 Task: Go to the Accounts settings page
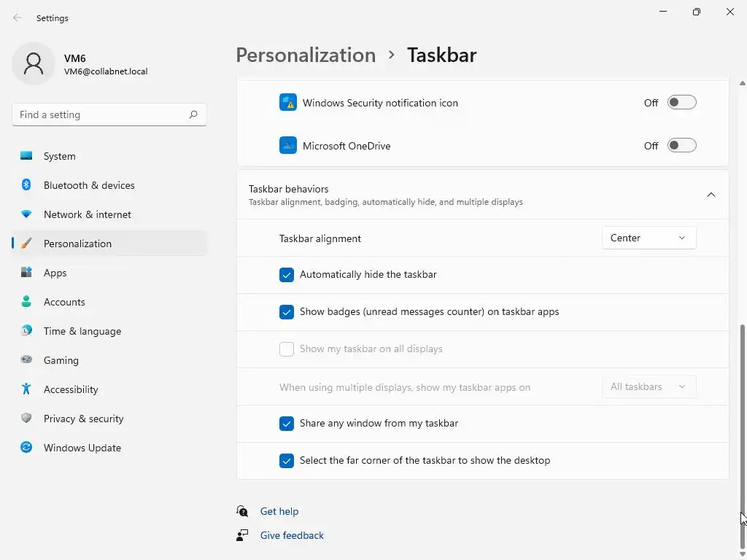(x=64, y=302)
